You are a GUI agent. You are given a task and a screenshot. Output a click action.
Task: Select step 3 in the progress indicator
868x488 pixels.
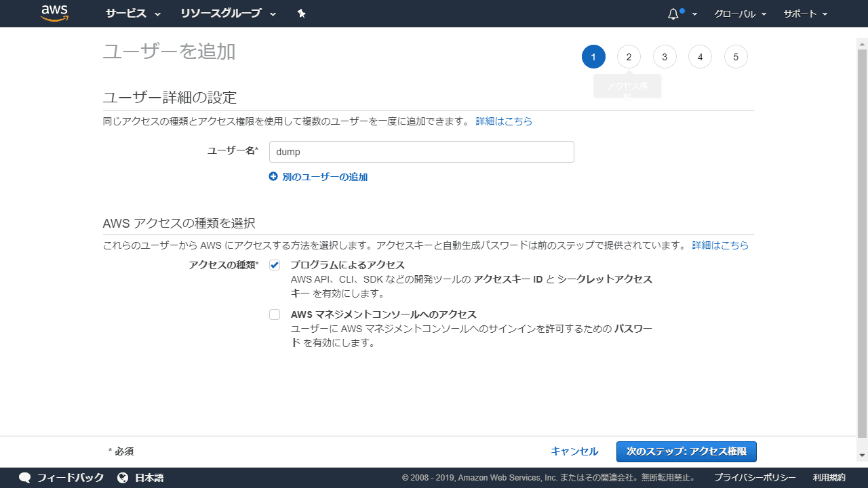tap(665, 56)
